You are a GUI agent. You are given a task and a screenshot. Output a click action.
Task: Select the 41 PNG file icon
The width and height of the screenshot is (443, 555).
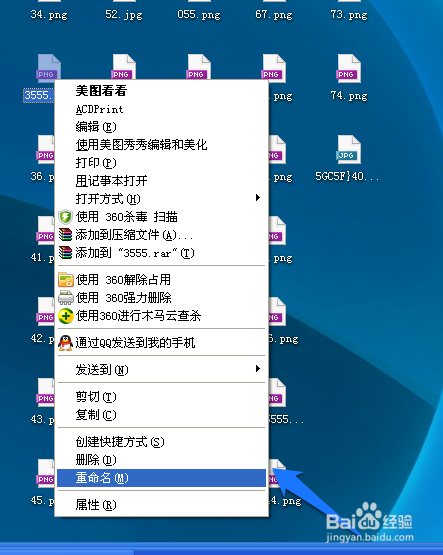click(x=45, y=230)
